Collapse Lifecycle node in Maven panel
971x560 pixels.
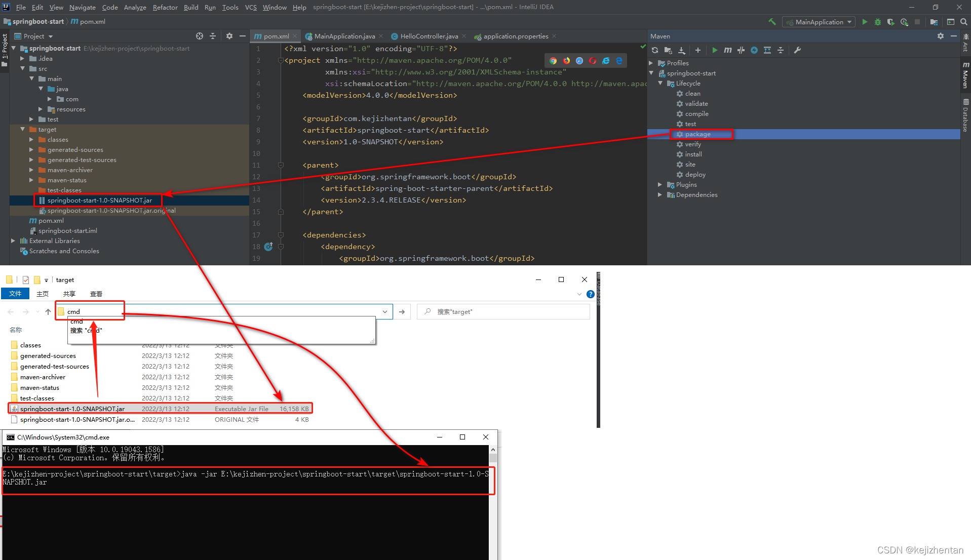(x=661, y=84)
